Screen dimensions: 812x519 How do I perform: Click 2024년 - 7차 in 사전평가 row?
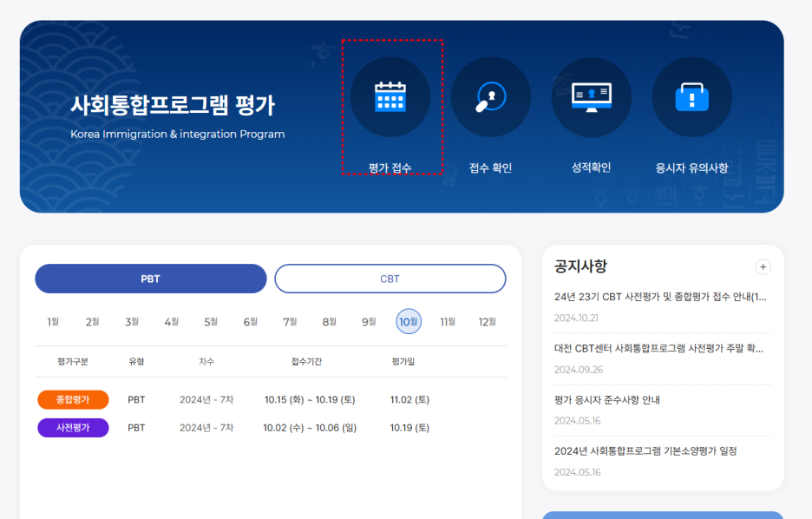point(206,428)
